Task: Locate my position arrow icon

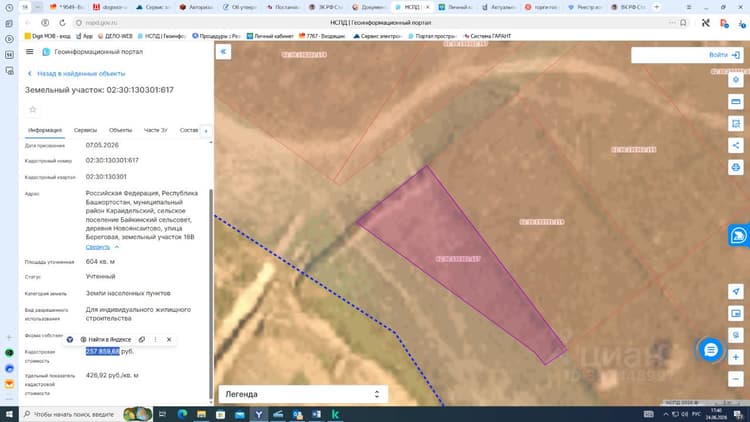Action: (x=736, y=291)
